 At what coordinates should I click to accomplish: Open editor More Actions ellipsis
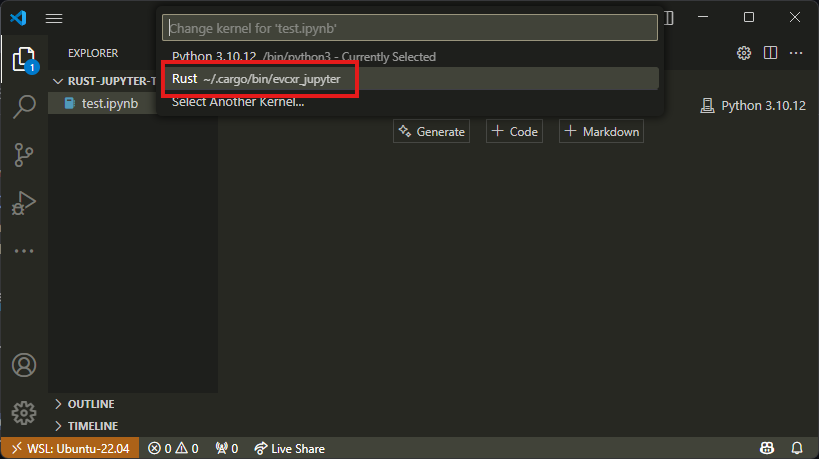tap(796, 53)
